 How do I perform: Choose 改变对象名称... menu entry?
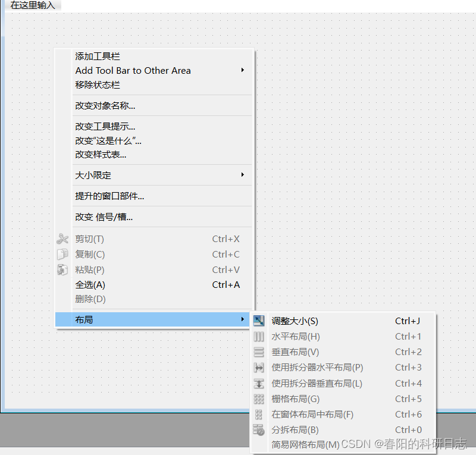click(x=154, y=105)
